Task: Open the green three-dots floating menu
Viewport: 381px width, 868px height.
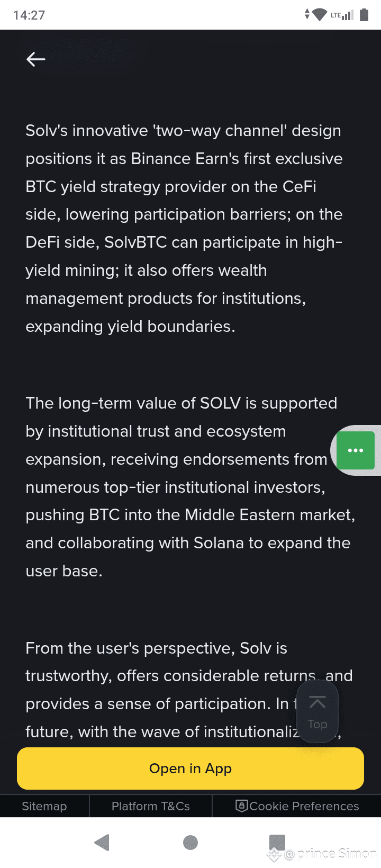Action: coord(355,450)
